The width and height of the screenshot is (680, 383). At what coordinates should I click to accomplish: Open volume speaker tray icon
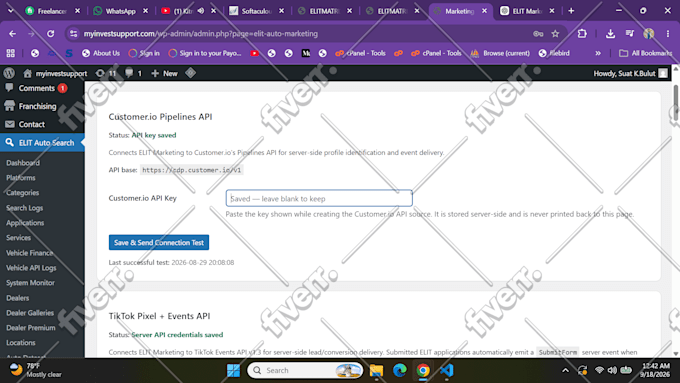tap(612, 370)
